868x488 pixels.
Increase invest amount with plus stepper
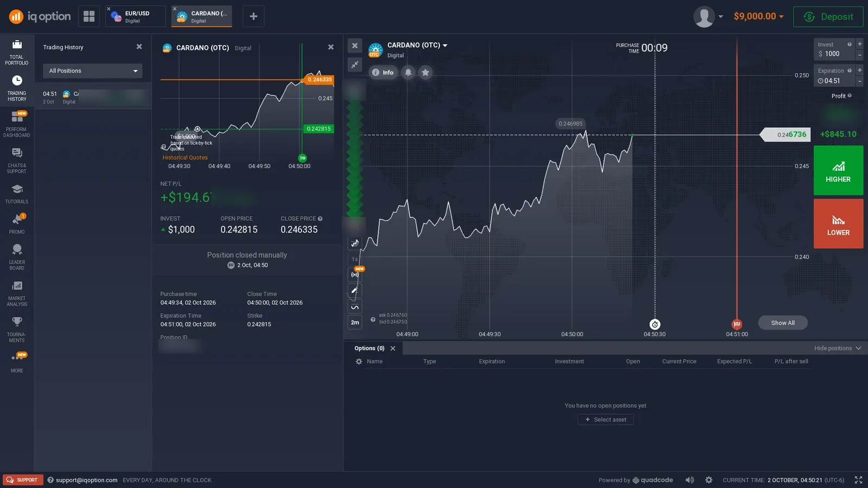(859, 44)
